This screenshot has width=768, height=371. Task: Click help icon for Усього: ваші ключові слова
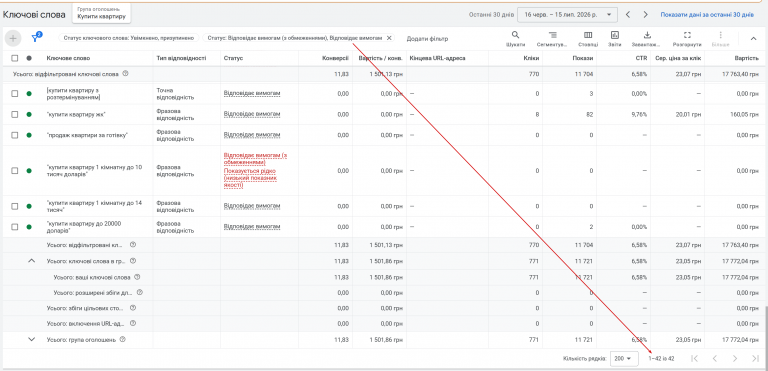[x=137, y=277]
